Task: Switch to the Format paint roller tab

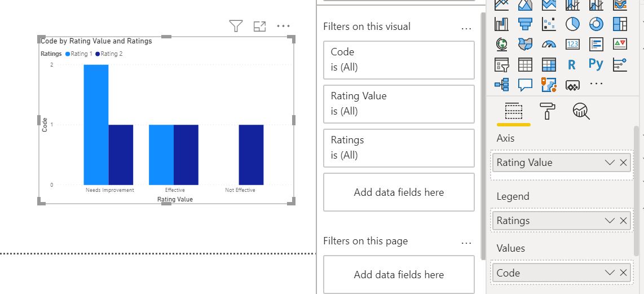Action: (547, 111)
